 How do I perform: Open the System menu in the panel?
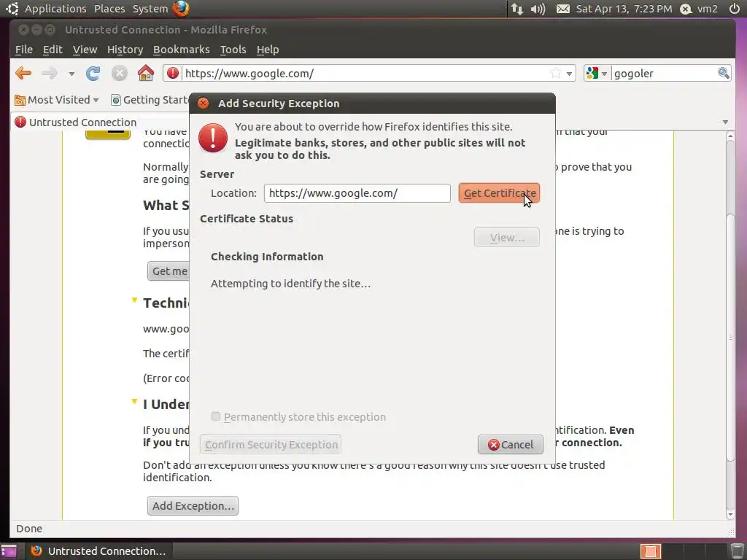click(x=150, y=9)
